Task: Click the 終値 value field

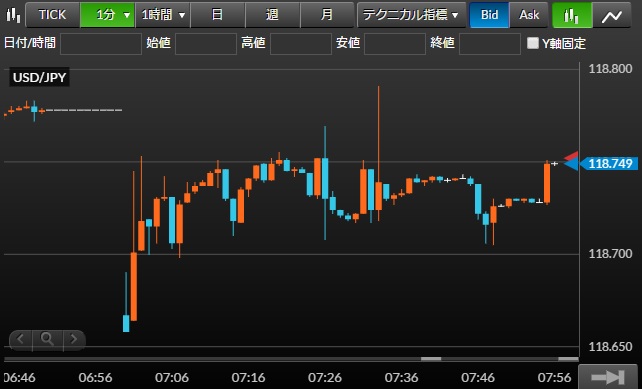Action: 490,44
